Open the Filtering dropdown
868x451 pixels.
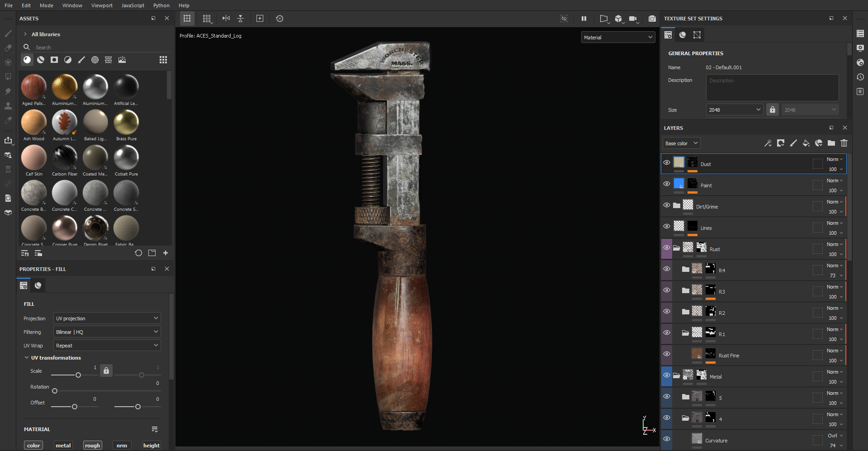[x=107, y=332]
